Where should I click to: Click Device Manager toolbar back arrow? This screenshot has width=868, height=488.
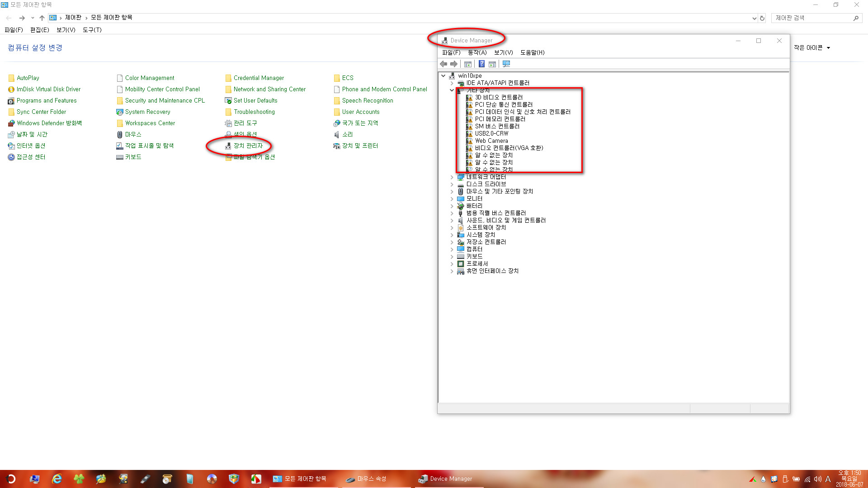pyautogui.click(x=443, y=64)
